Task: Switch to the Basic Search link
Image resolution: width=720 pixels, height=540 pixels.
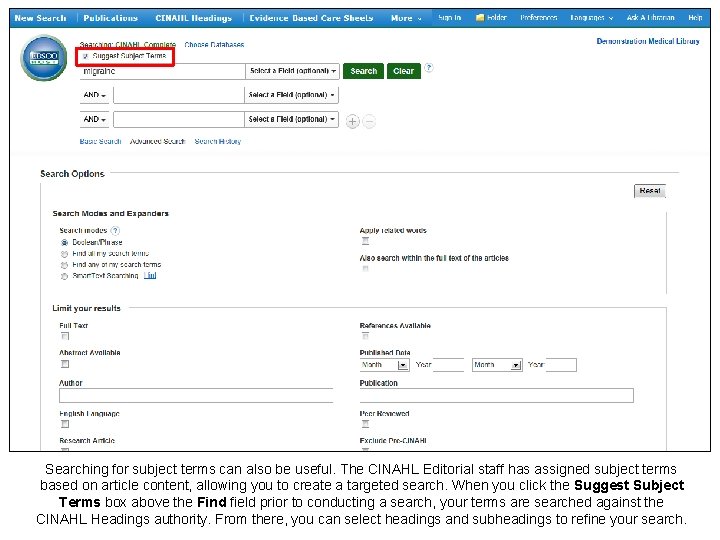Action: pos(100,141)
